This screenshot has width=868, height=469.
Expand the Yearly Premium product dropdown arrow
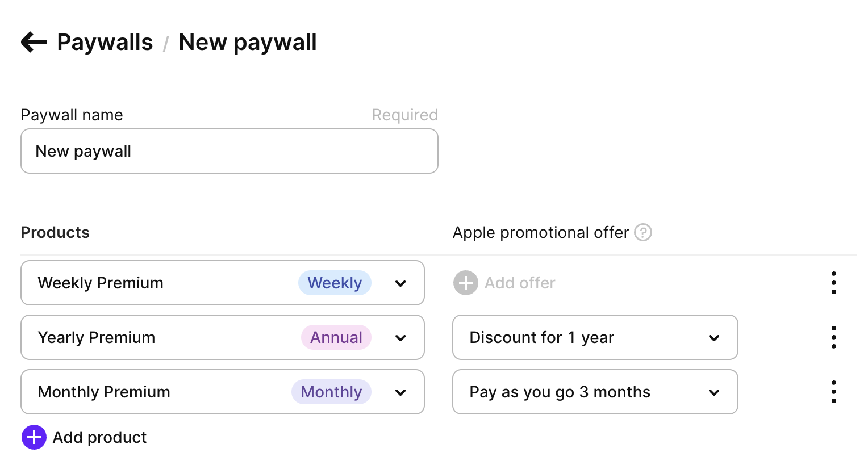point(400,338)
